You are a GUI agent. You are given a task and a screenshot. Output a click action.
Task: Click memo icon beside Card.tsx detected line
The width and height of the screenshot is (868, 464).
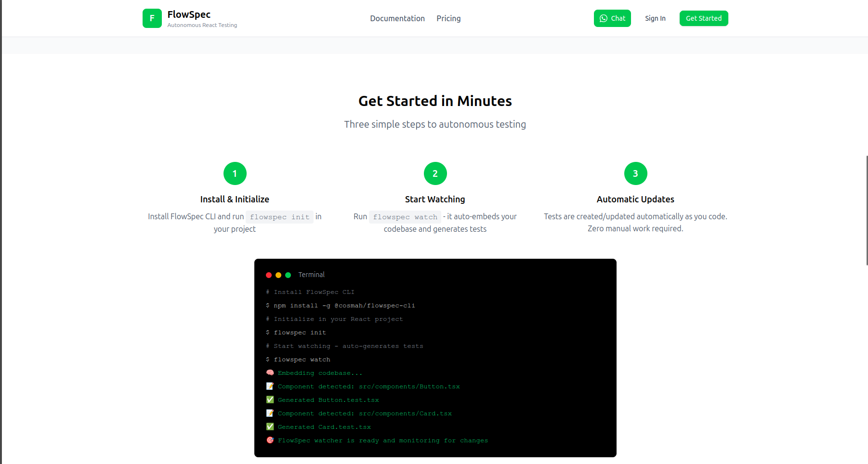point(270,413)
